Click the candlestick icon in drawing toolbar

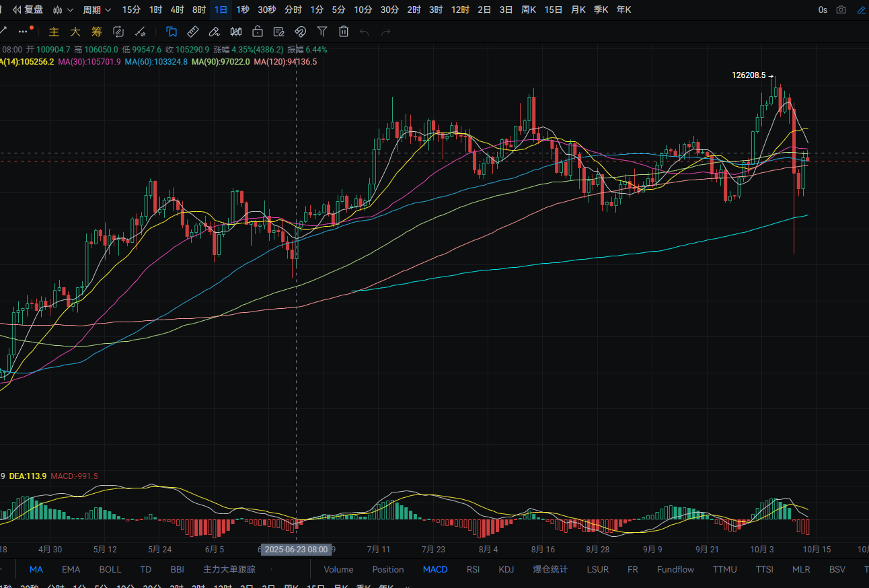click(236, 32)
